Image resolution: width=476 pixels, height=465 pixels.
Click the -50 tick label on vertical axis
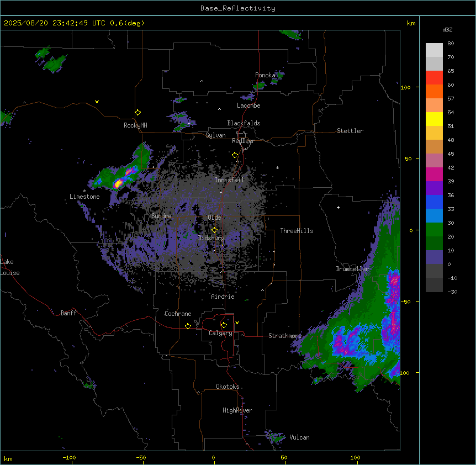(405, 302)
